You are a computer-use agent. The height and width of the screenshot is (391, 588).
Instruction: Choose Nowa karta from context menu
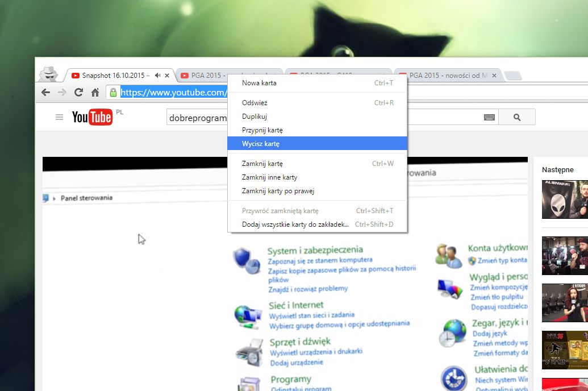point(317,83)
